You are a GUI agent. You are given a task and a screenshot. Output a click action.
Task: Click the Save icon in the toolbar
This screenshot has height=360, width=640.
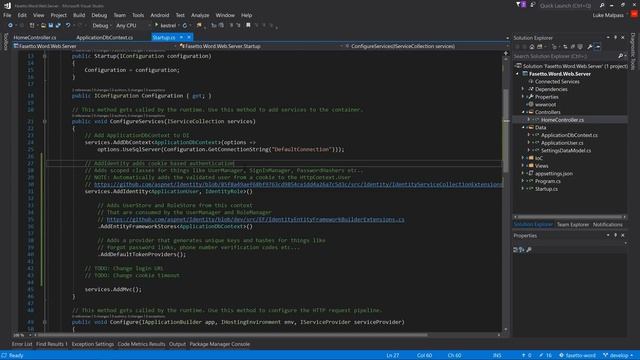(51, 25)
